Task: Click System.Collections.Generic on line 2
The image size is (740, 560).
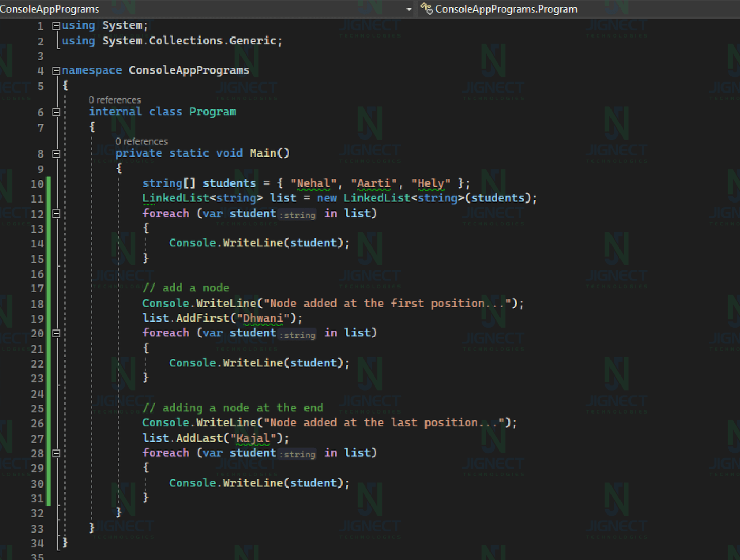Action: [189, 41]
